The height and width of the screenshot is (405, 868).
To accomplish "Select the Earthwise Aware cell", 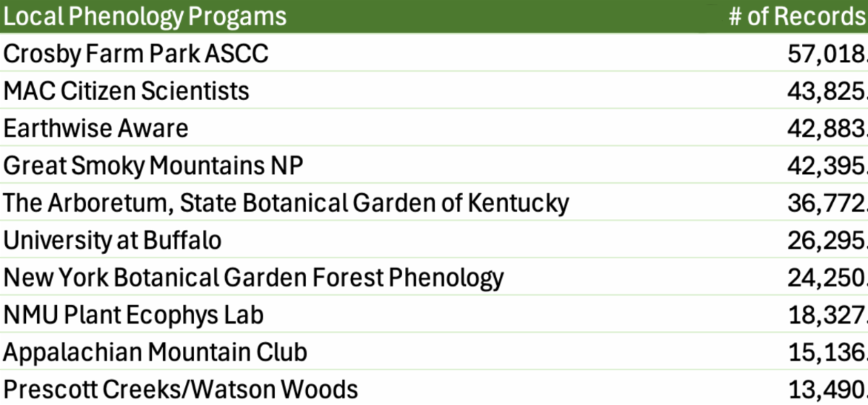I will tap(96, 129).
